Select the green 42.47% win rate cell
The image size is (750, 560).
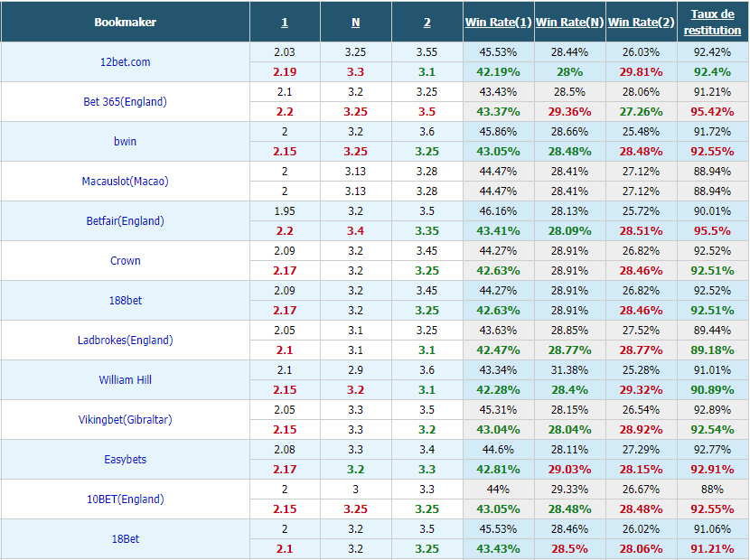pos(498,350)
